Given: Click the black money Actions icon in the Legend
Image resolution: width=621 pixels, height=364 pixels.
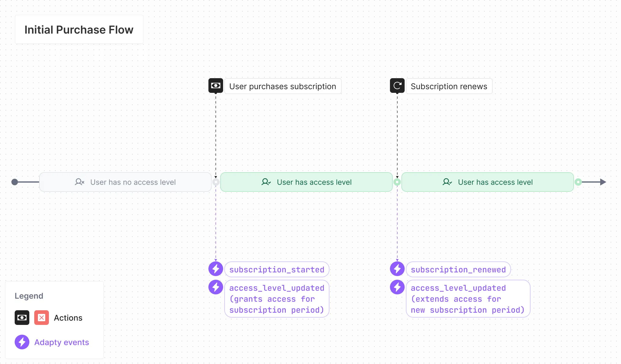Looking at the screenshot, I should point(22,318).
